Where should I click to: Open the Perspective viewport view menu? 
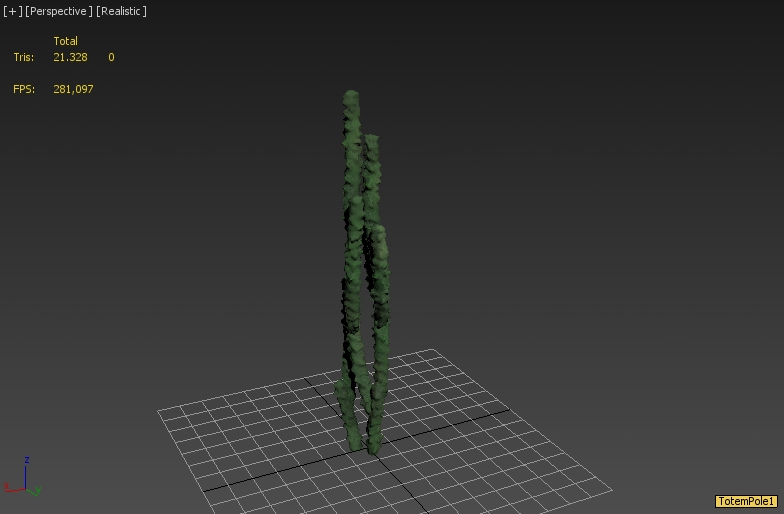click(58, 11)
